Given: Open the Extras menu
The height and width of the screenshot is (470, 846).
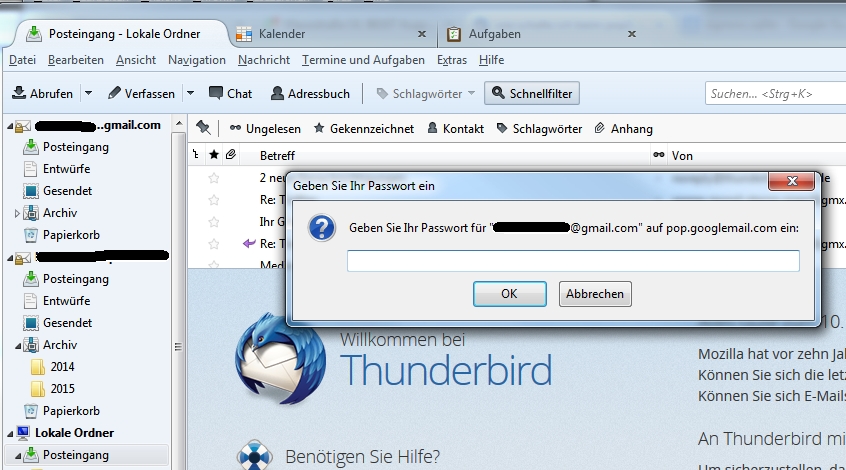Looking at the screenshot, I should pyautogui.click(x=452, y=60).
